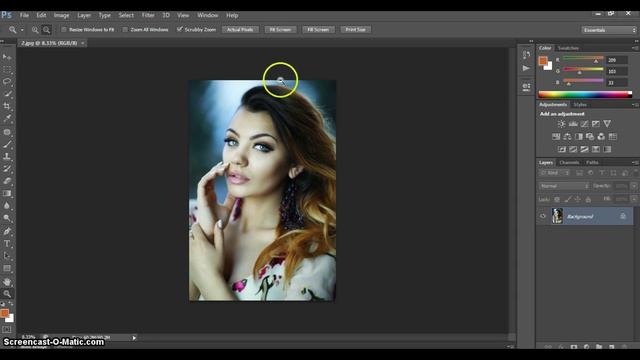640x360 pixels.
Task: Open the Essentials workspace dropdown
Action: pos(609,30)
